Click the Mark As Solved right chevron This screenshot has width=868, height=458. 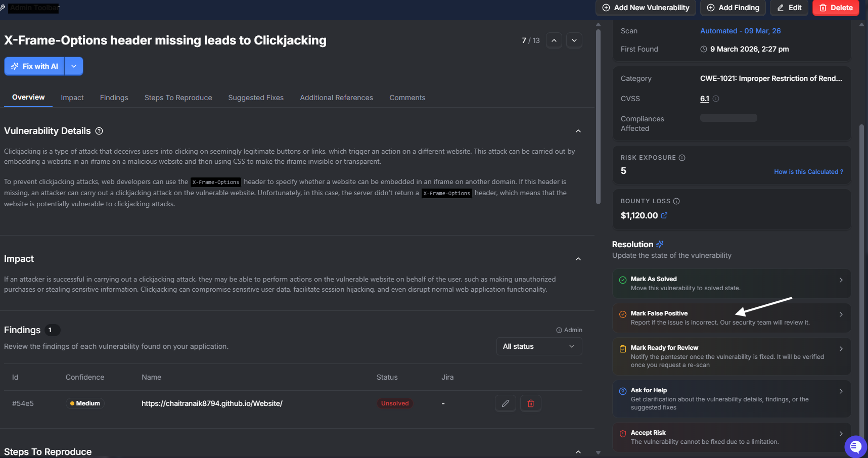tap(841, 280)
